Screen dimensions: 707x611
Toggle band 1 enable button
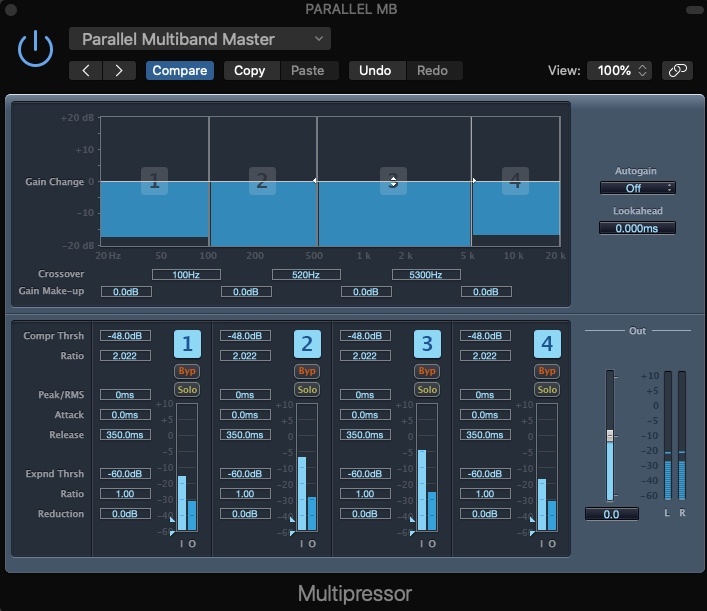187,344
